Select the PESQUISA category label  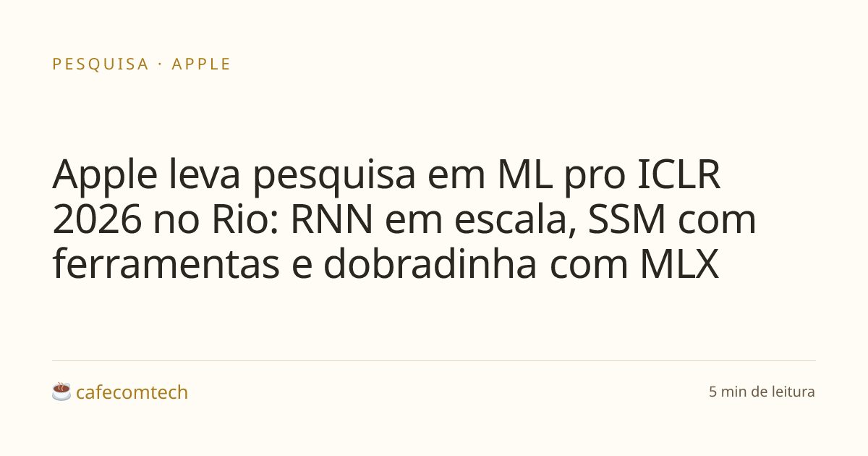point(101,64)
